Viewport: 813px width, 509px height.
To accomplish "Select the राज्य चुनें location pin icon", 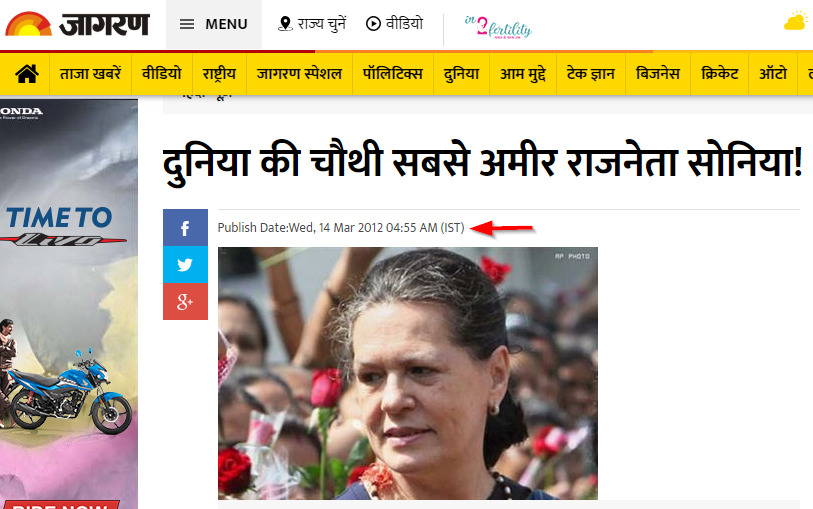I will coord(285,24).
